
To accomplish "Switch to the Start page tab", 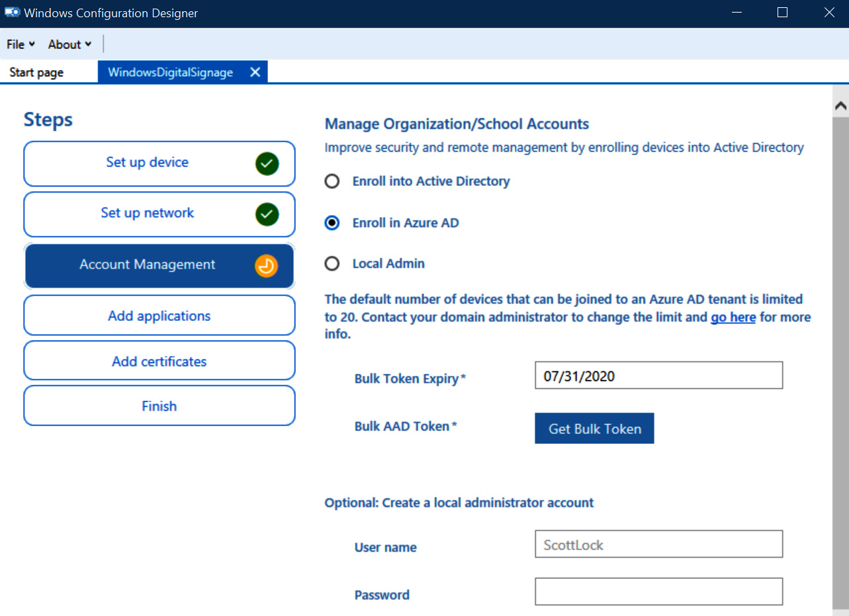I will point(36,73).
